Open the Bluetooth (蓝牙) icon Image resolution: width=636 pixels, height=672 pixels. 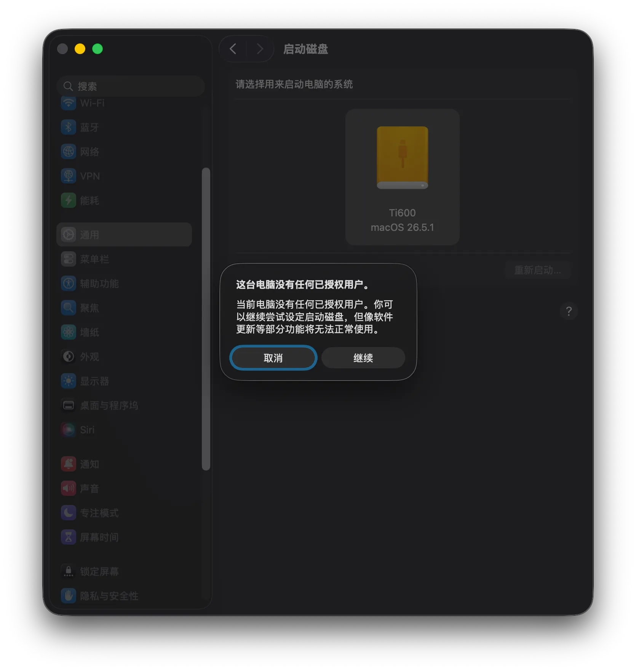pyautogui.click(x=69, y=127)
